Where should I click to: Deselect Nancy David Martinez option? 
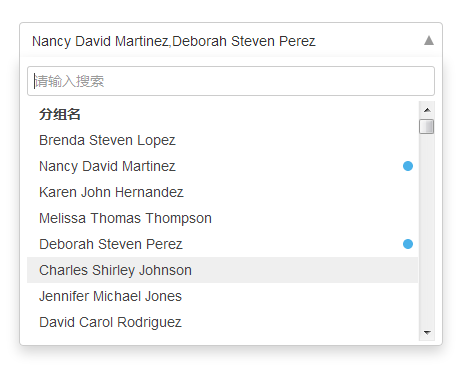click(222, 166)
